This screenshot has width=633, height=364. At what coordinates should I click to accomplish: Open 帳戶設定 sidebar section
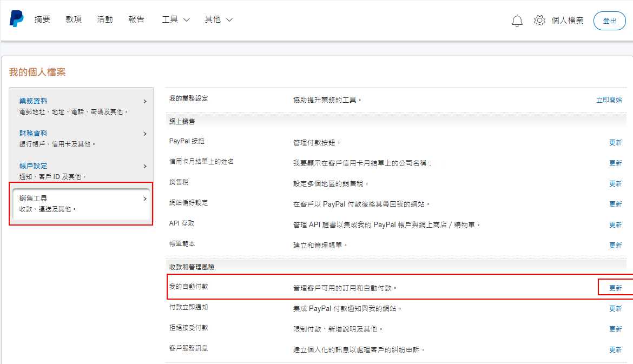click(33, 166)
